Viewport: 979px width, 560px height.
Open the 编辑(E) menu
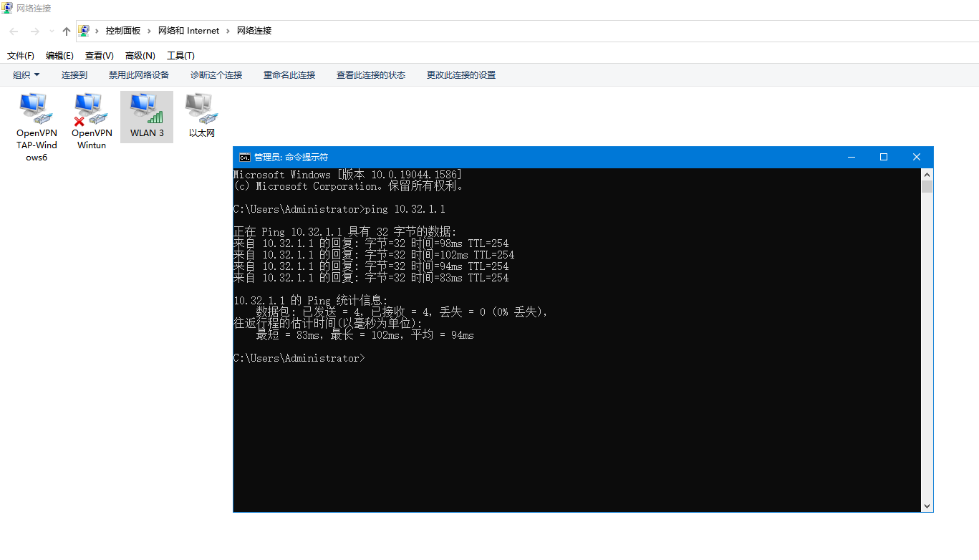(x=59, y=55)
